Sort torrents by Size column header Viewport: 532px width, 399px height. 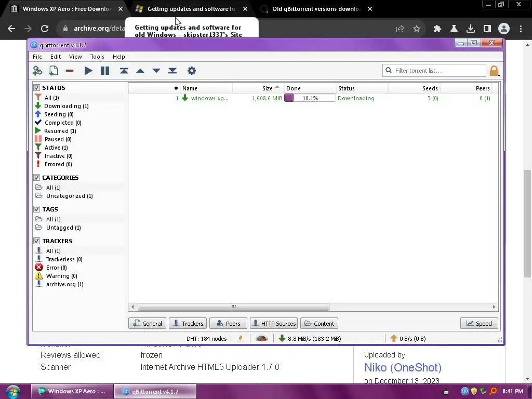258,88
